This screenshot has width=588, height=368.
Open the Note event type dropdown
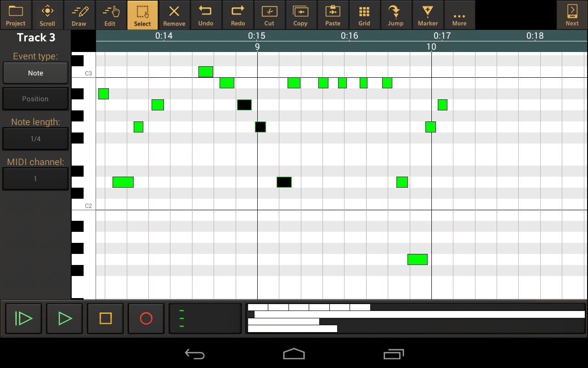click(35, 73)
